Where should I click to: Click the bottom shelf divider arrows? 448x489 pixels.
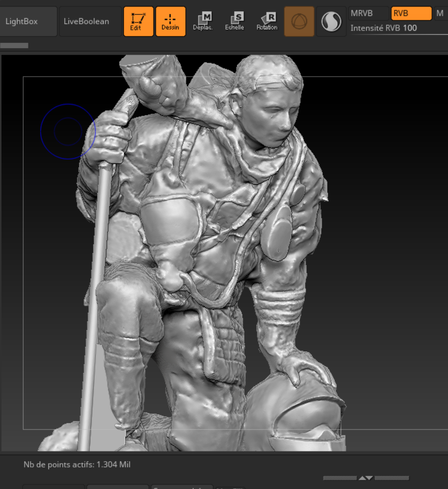366,478
